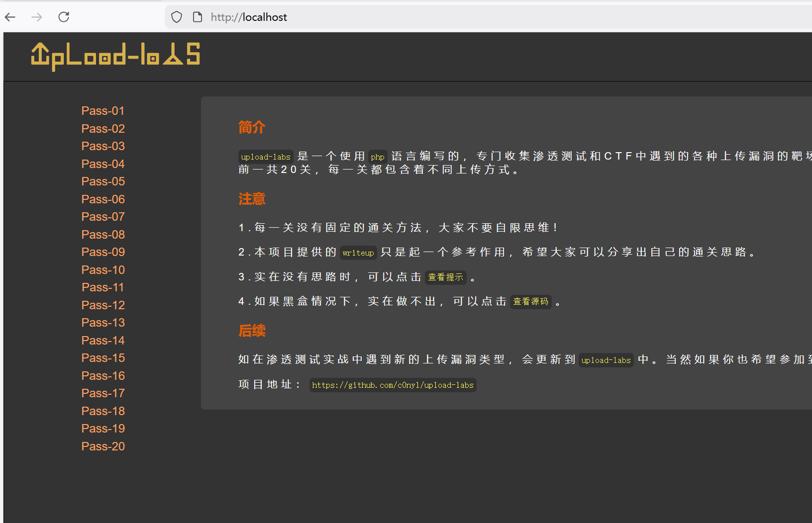Navigate to Pass-05
Image resolution: width=812 pixels, height=523 pixels.
(x=103, y=181)
